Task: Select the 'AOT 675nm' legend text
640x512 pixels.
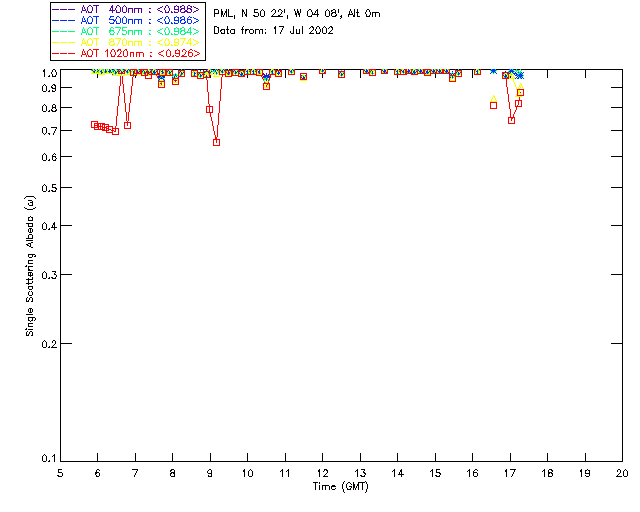Action: (x=111, y=31)
